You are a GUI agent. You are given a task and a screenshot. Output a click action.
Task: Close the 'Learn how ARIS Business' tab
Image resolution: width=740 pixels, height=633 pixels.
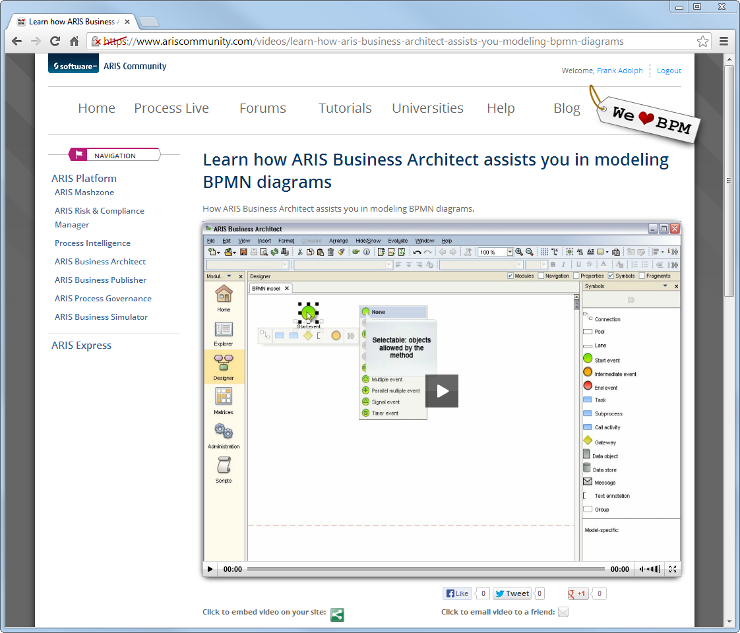point(127,22)
